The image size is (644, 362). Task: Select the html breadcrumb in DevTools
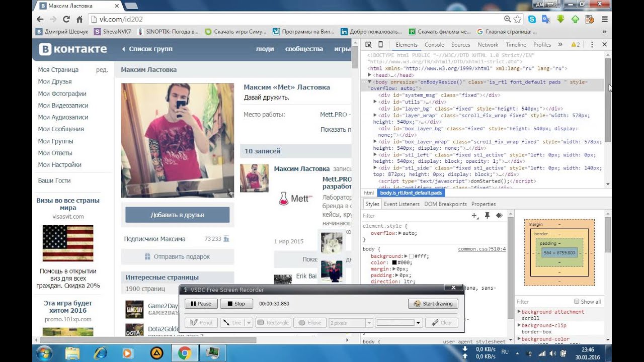tap(369, 193)
